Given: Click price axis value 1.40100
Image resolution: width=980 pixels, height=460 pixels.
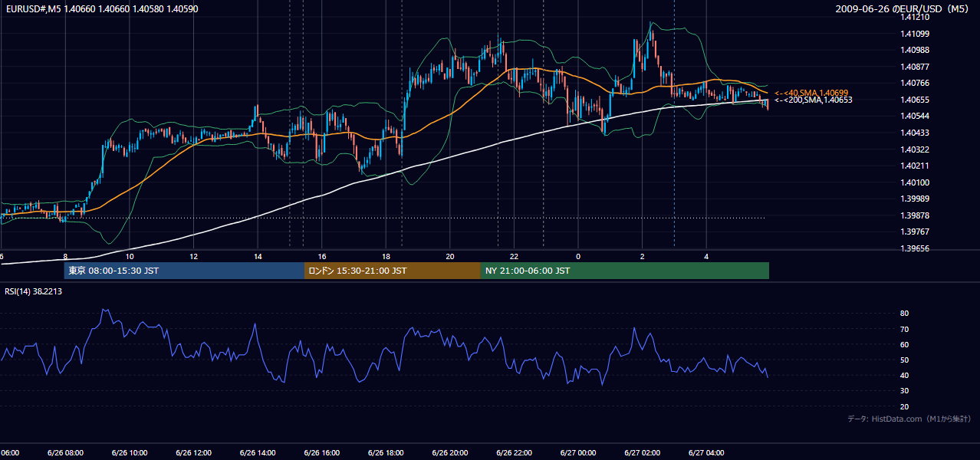Looking at the screenshot, I should [x=915, y=182].
